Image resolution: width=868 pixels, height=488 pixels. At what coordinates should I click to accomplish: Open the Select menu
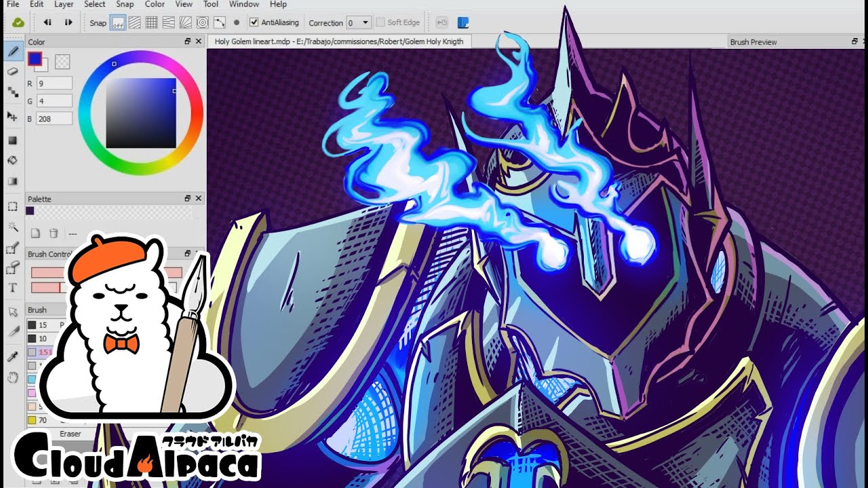pos(95,4)
